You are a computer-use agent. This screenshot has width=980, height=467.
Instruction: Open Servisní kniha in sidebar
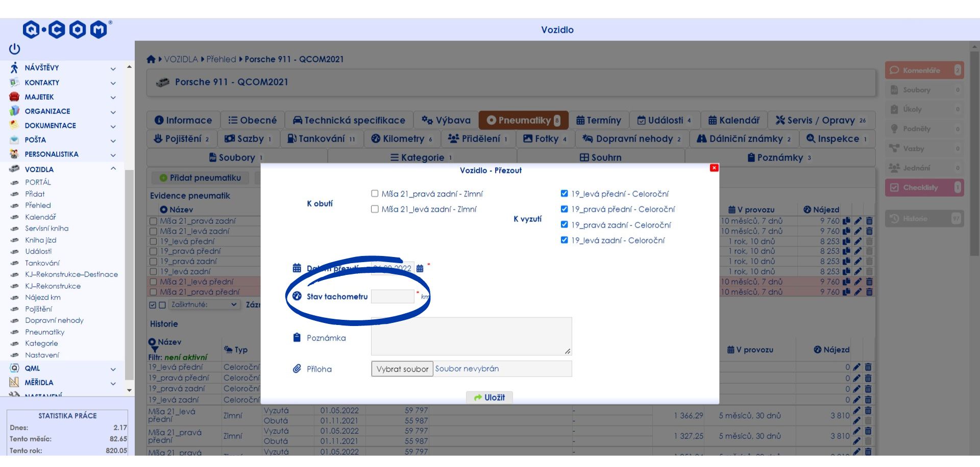[x=47, y=228]
